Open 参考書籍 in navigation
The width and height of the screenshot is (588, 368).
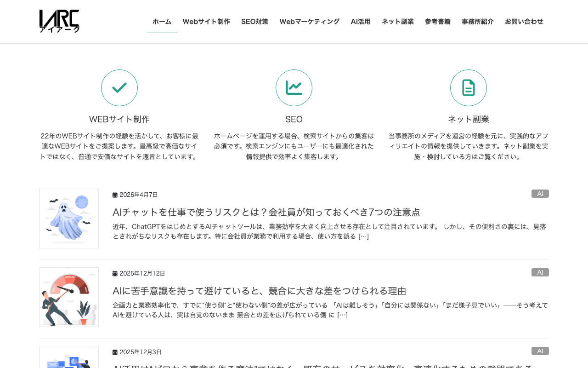pyautogui.click(x=438, y=22)
